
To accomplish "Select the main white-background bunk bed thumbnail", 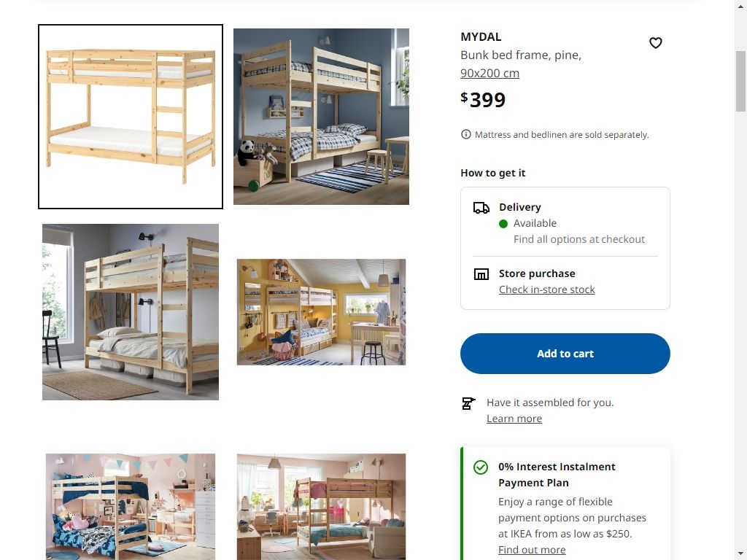I will pyautogui.click(x=131, y=116).
